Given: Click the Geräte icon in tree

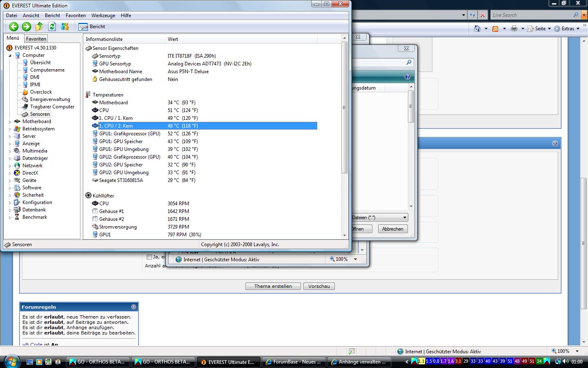Looking at the screenshot, I should (x=17, y=180).
